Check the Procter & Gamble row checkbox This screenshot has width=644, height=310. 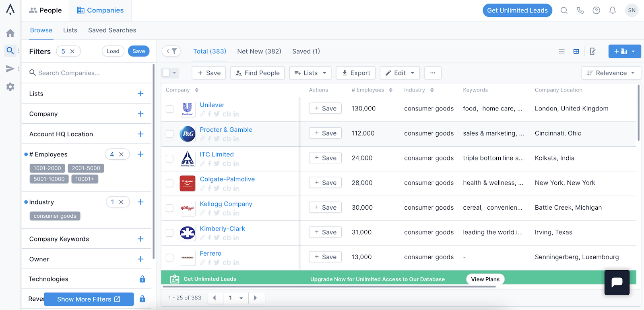click(x=170, y=134)
